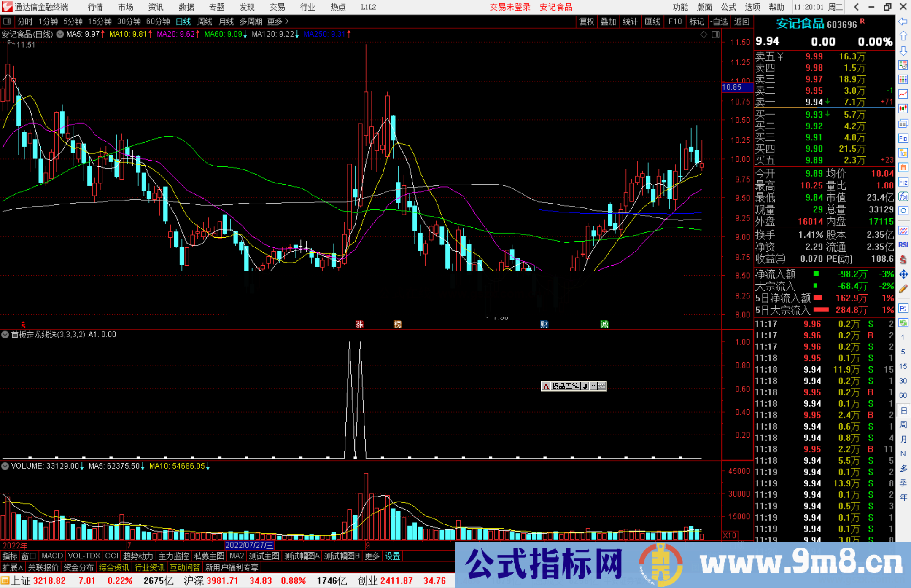
Task: Click the 张 event marker on the chart
Action: pos(359,324)
